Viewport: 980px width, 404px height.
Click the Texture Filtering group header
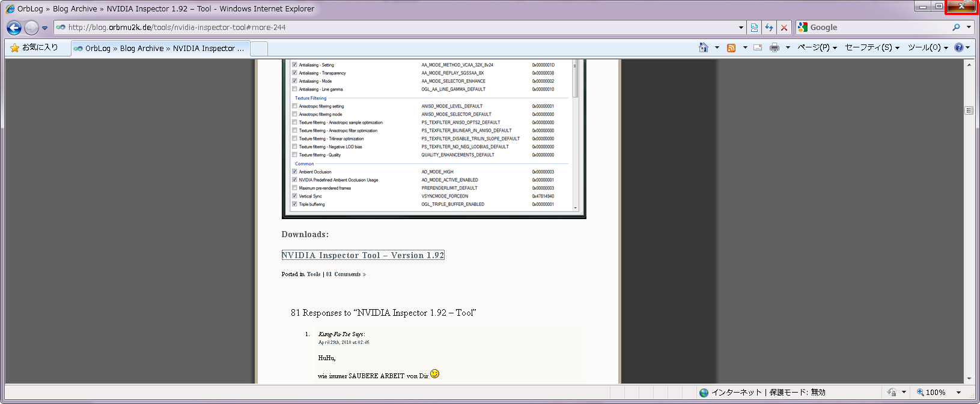[311, 98]
